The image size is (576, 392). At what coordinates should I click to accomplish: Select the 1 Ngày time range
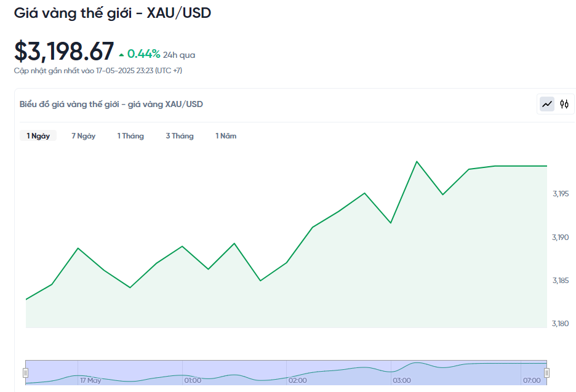(38, 136)
